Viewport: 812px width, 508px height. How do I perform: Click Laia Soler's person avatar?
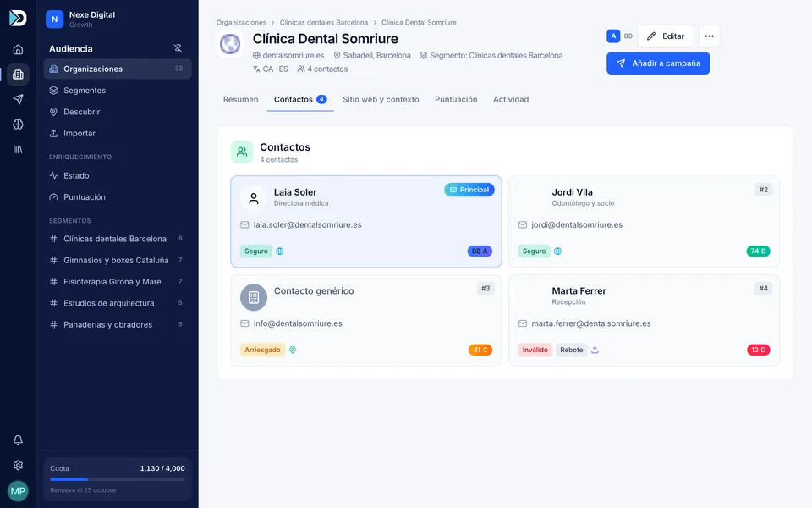(254, 198)
